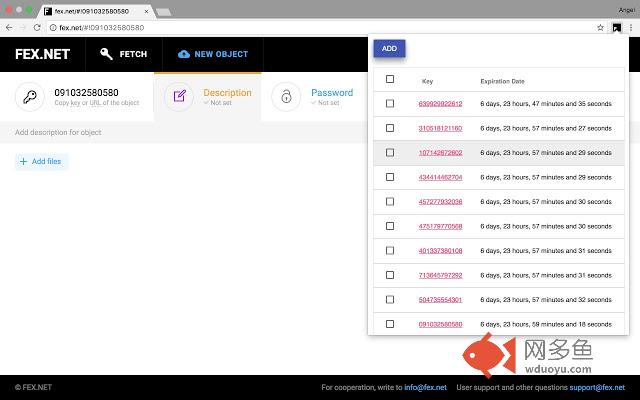Screen dimensions: 640x400
Task: Open key link starting with 639
Action: [x=440, y=104]
